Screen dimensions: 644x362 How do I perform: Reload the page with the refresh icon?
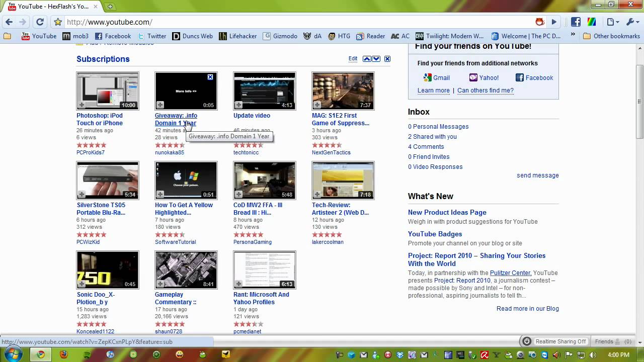pos(40,22)
